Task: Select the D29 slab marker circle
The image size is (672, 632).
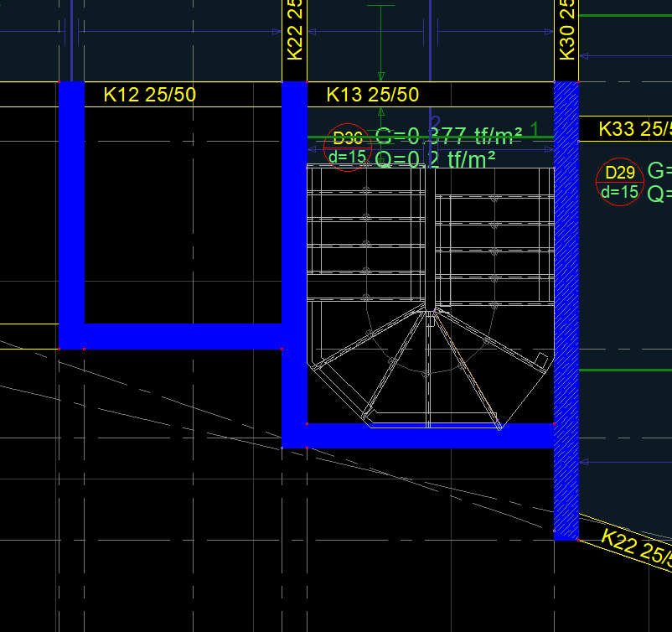Action: 619,182
